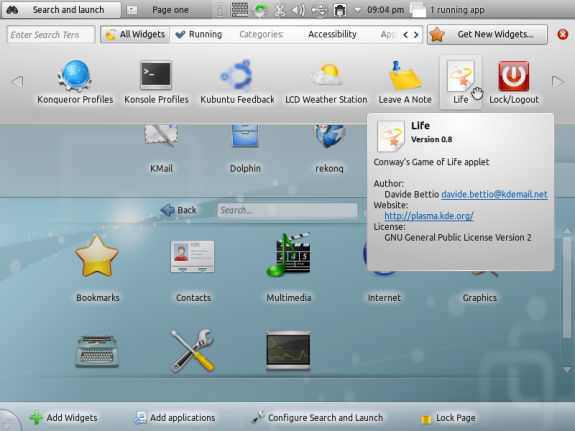575x431 pixels.
Task: Show next widget categories chevron
Action: pos(416,35)
